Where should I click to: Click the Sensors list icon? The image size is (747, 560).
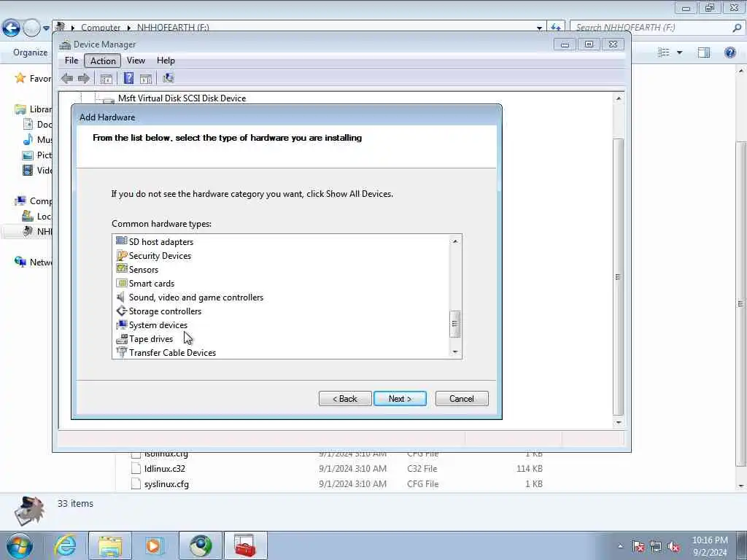click(x=122, y=269)
